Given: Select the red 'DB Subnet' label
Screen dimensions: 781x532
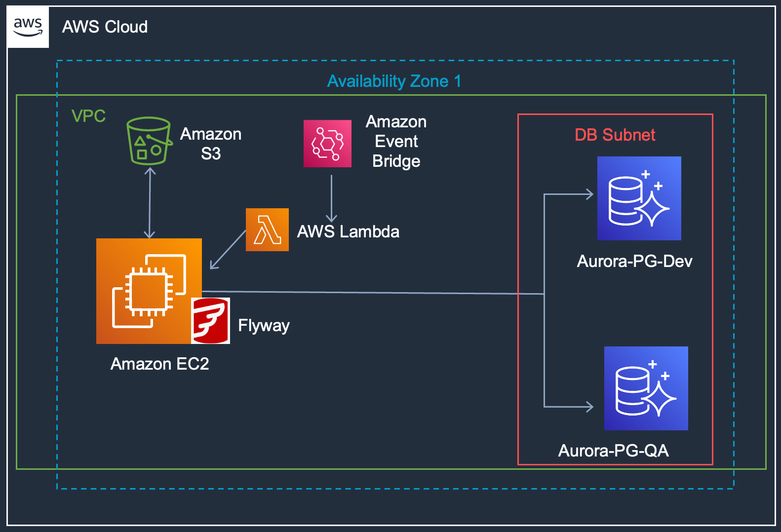Looking at the screenshot, I should (x=615, y=135).
